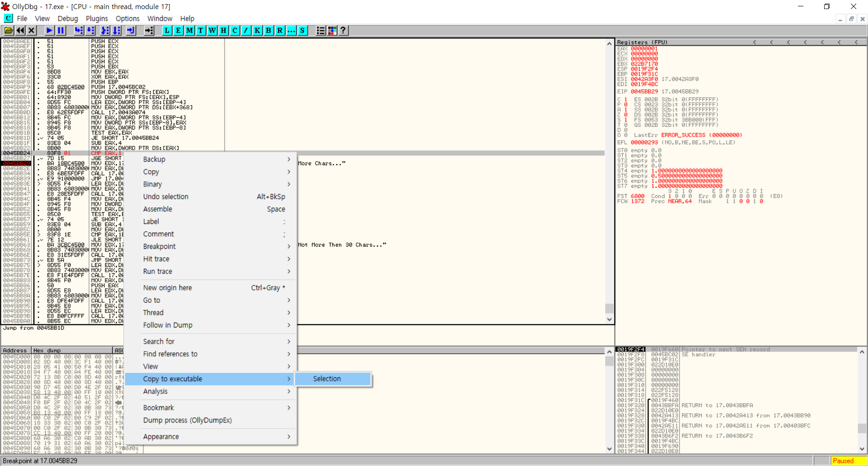Click the Restart program rewind icon
This screenshot has width=868, height=466.
[20, 30]
